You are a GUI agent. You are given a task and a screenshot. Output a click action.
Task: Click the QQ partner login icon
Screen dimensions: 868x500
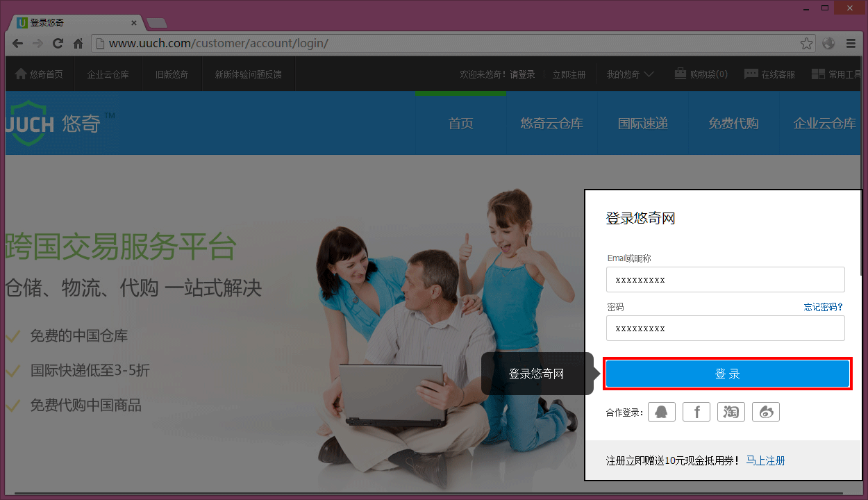tap(662, 412)
